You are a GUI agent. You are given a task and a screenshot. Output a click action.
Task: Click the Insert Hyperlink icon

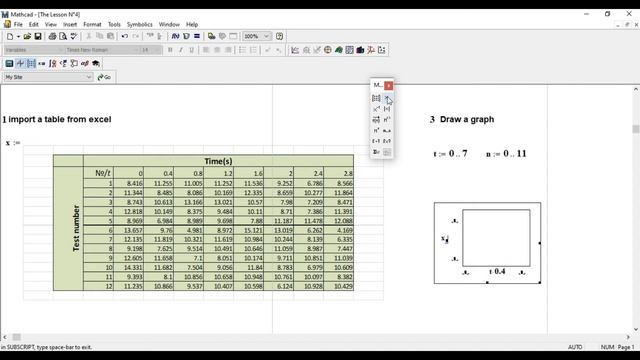coord(211,36)
